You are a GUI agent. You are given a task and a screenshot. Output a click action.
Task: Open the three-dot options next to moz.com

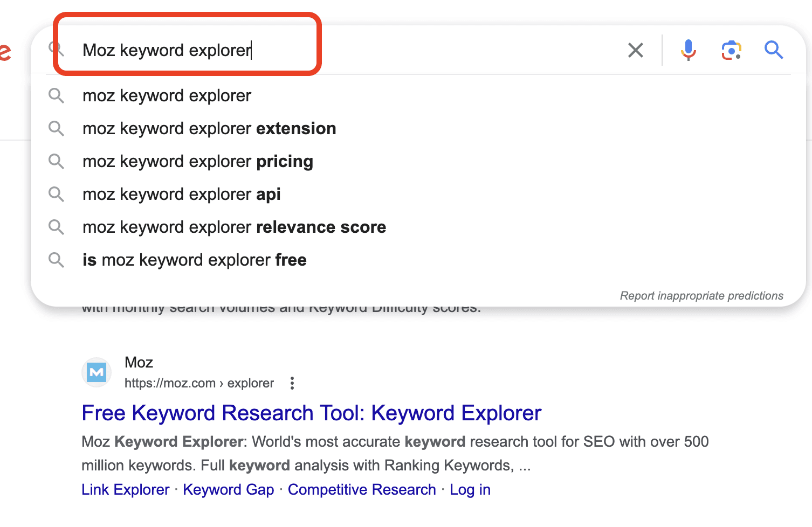tap(292, 383)
